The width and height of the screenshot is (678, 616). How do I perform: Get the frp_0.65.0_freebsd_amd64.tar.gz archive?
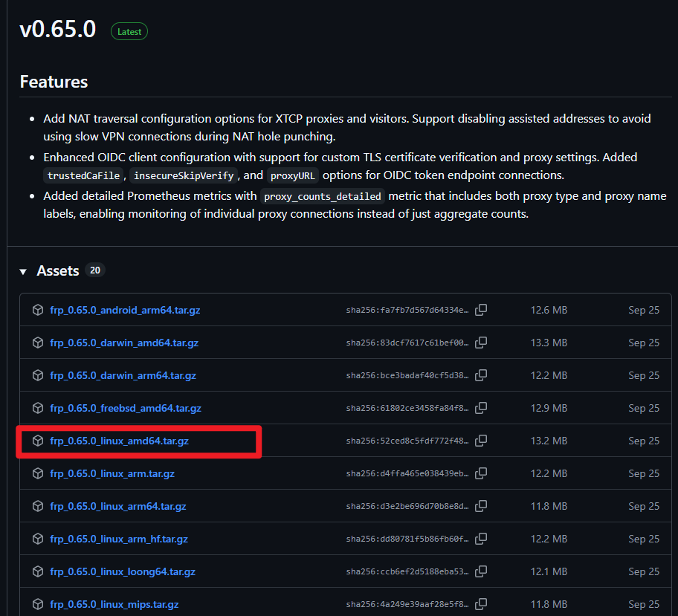coord(126,408)
